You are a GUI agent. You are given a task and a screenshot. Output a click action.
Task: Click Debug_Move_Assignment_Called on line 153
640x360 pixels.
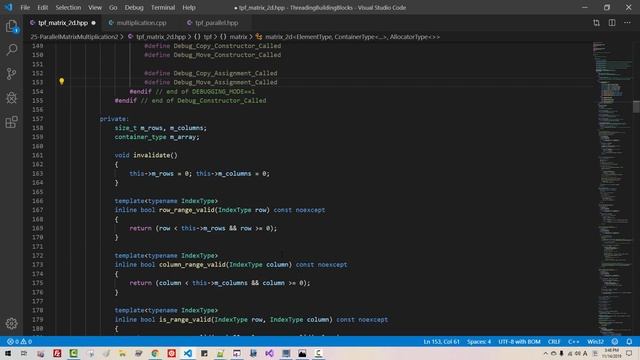[225, 82]
